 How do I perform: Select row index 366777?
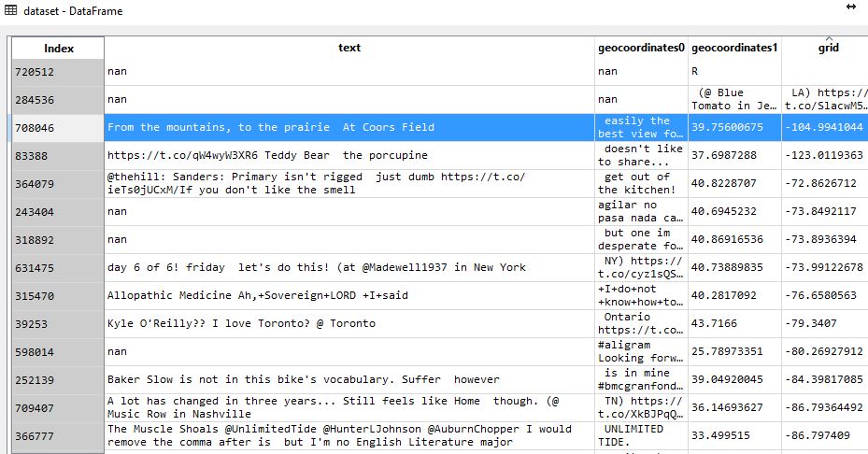[x=58, y=436]
